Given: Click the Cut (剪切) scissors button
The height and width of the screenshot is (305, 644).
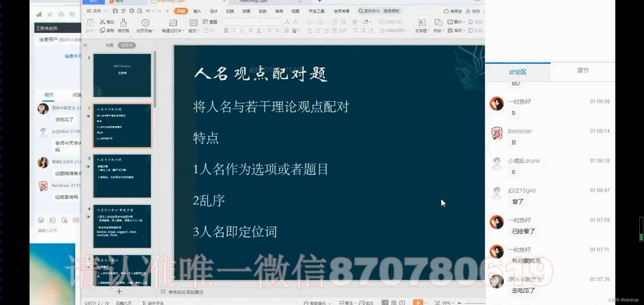Looking at the screenshot, I should tap(107, 22).
